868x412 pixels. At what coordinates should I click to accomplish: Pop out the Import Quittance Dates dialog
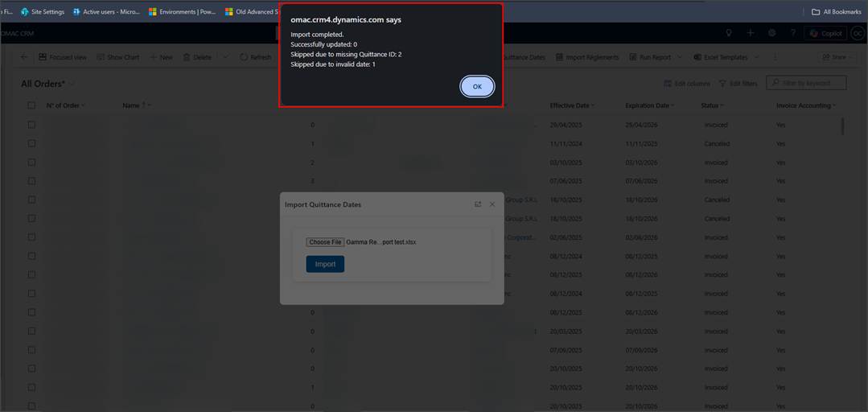(x=478, y=204)
